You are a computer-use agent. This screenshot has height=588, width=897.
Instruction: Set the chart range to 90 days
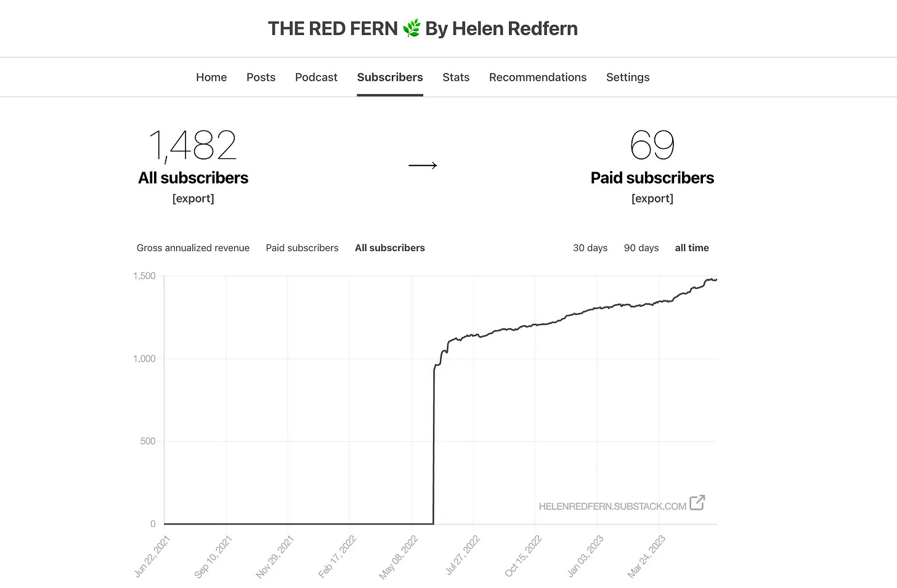(x=641, y=248)
